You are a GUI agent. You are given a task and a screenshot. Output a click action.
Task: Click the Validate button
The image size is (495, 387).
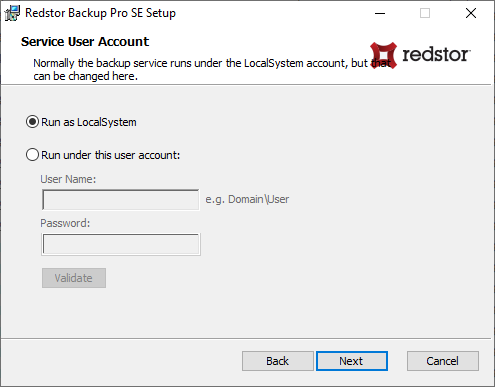(74, 278)
